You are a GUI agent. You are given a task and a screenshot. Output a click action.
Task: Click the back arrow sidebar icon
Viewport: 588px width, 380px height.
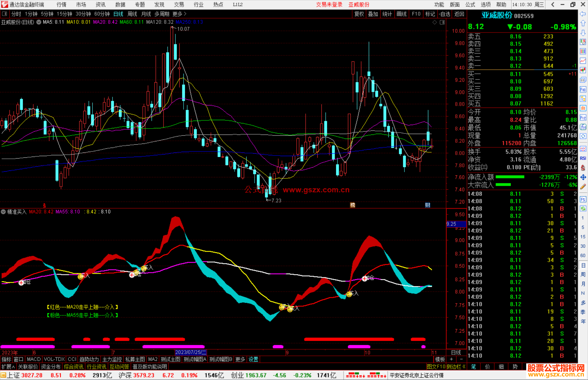(583, 14)
